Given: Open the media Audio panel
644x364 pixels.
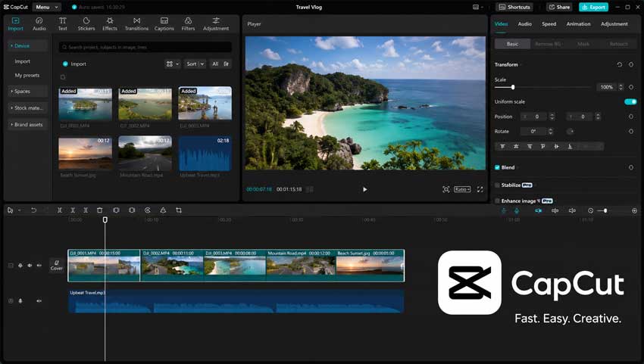Looking at the screenshot, I should (39, 23).
